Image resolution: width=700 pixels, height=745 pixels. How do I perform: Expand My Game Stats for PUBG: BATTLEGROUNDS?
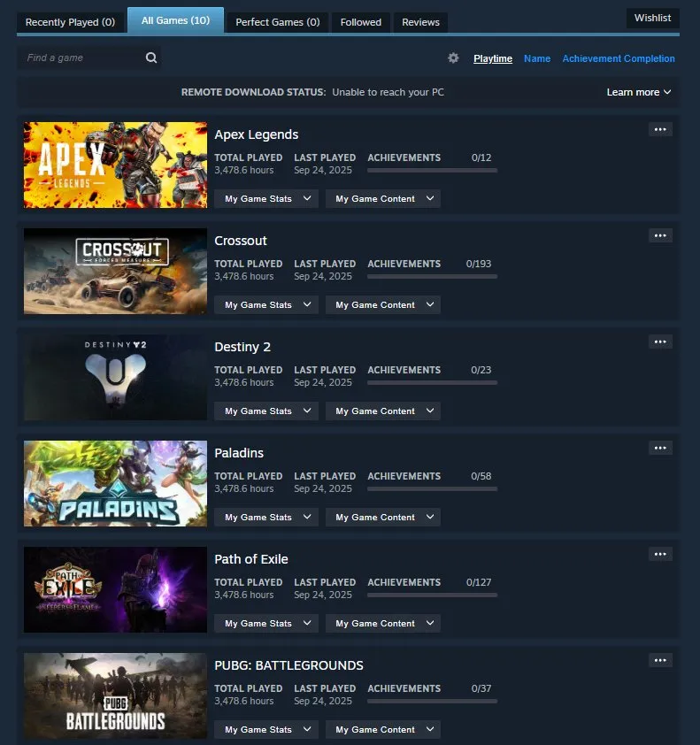pos(268,730)
